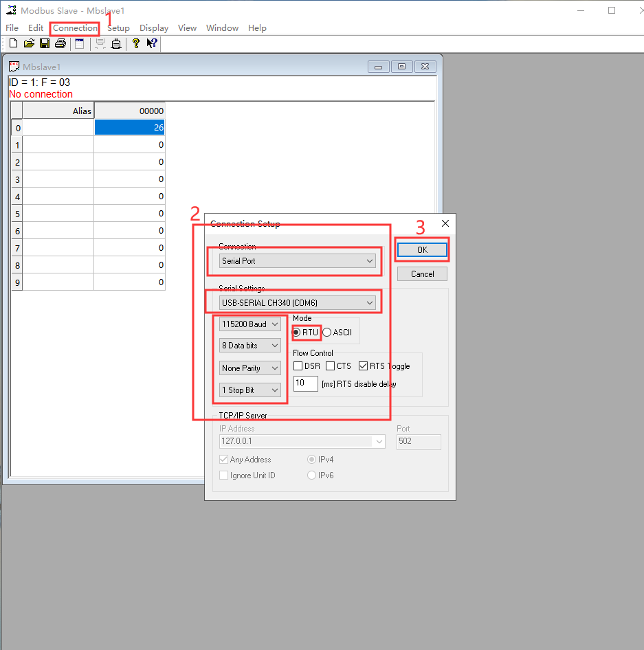The width and height of the screenshot is (644, 650).
Task: Open the 115200 Baud rate dropdown
Action: 250,324
